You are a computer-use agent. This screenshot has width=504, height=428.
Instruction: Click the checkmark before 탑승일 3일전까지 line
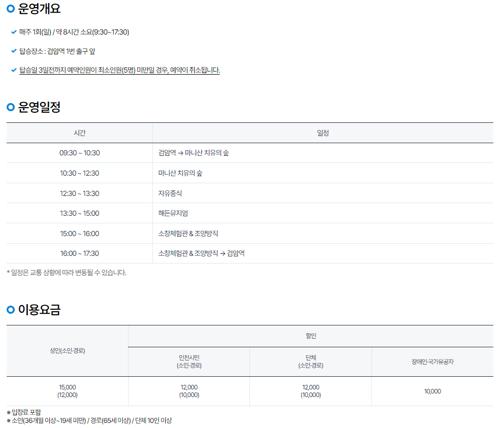[x=14, y=70]
